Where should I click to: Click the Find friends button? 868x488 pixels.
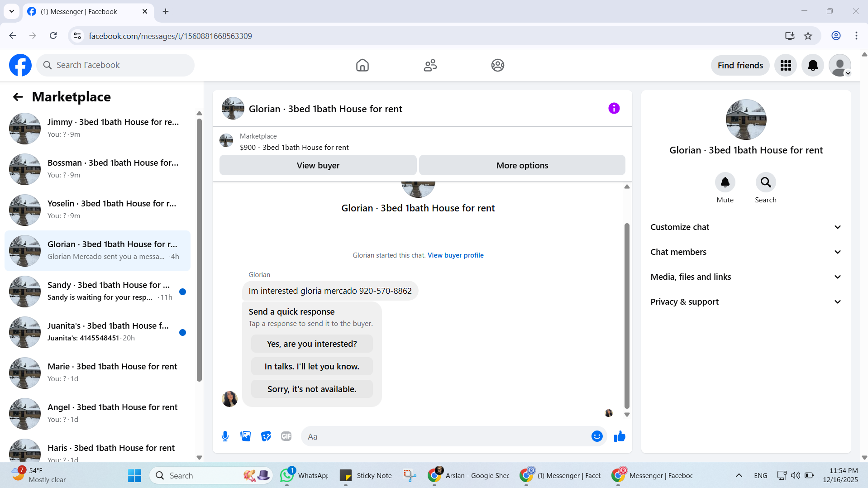tap(740, 65)
